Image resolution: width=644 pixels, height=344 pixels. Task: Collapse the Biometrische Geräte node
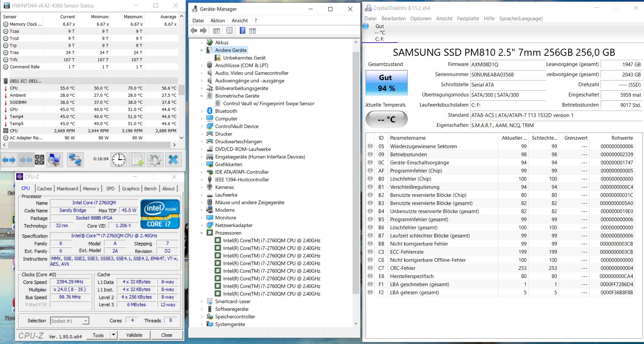[202, 96]
